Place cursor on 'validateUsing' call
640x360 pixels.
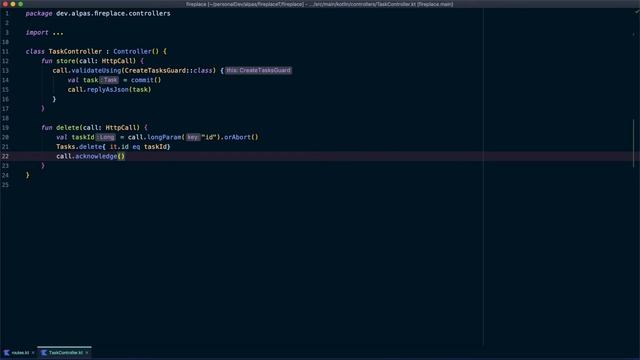[x=96, y=71]
